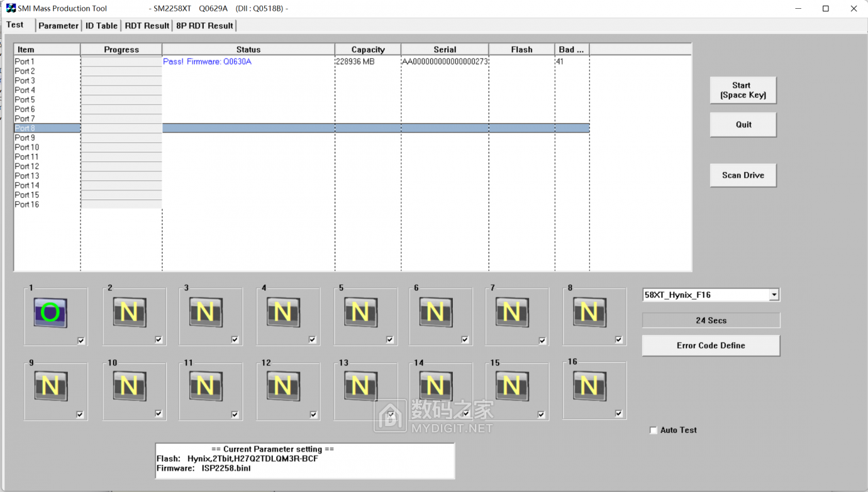Image resolution: width=868 pixels, height=492 pixels.
Task: Uncheck the port 10 enable checkbox
Action: click(x=159, y=413)
